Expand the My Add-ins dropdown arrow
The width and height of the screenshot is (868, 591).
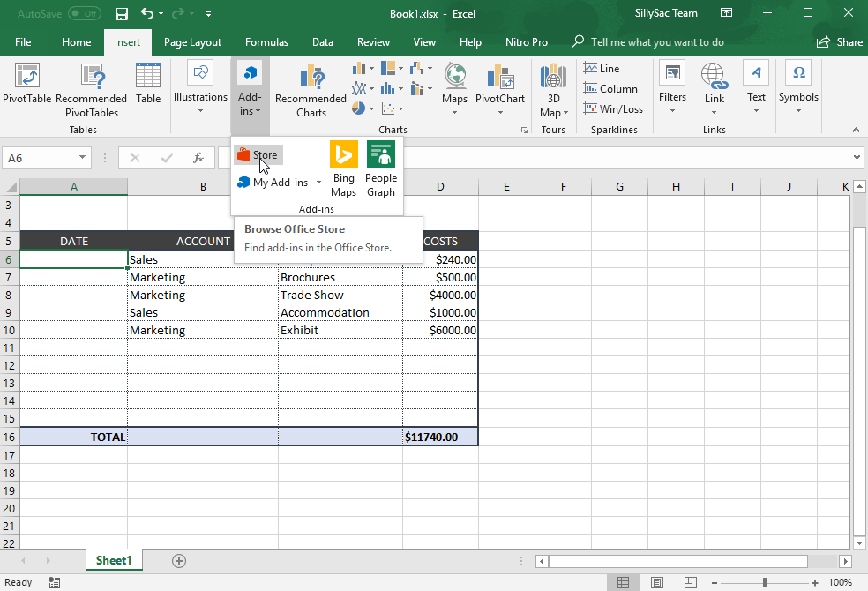pyautogui.click(x=318, y=182)
